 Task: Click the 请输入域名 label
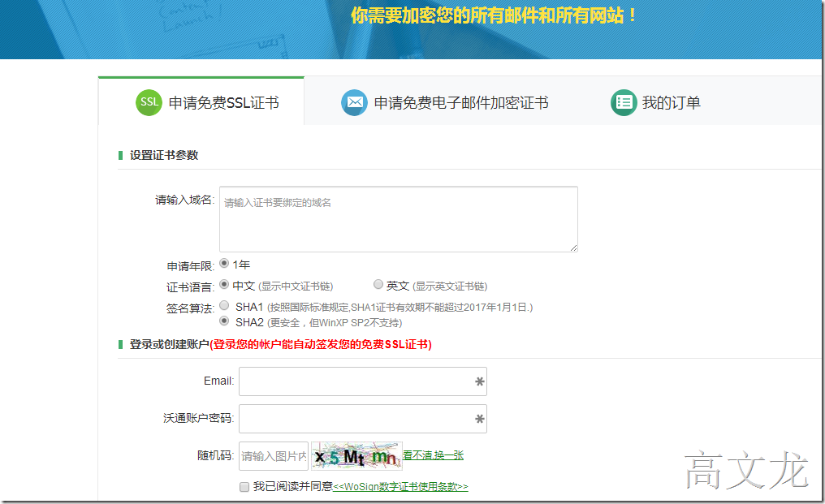(x=184, y=200)
